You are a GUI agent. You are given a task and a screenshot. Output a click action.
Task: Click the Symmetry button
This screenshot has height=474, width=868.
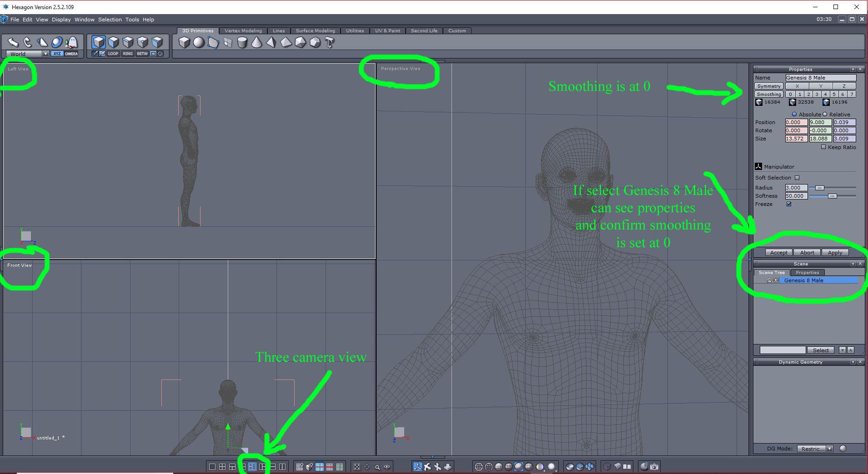point(769,86)
